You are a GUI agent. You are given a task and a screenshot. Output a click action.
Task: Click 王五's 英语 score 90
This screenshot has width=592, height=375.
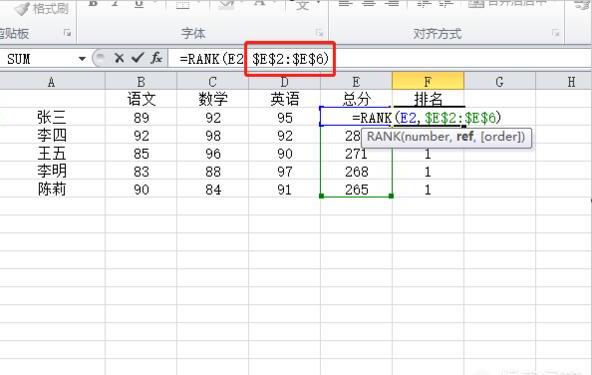point(284,153)
